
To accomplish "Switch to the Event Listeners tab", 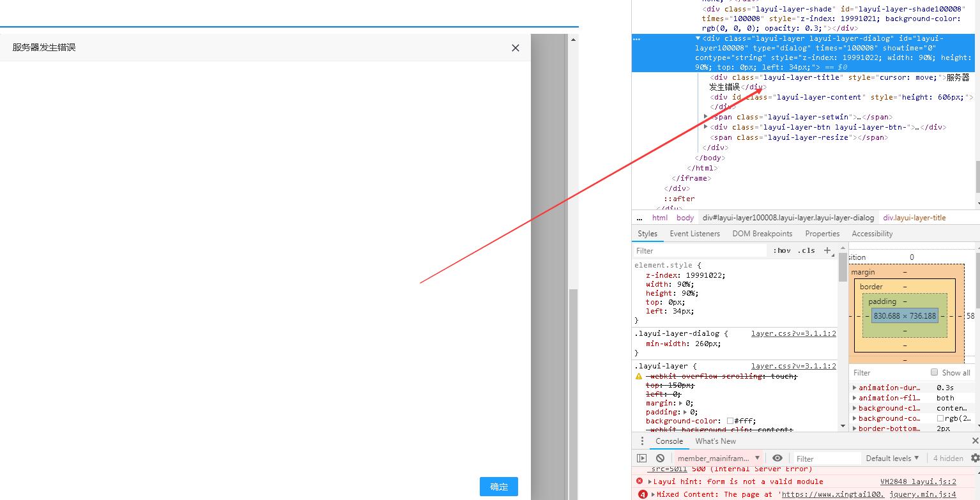I will coord(694,234).
